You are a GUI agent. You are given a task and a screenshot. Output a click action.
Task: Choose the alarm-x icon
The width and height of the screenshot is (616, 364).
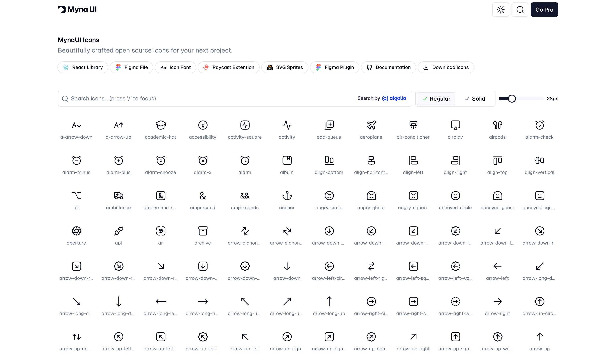[203, 160]
